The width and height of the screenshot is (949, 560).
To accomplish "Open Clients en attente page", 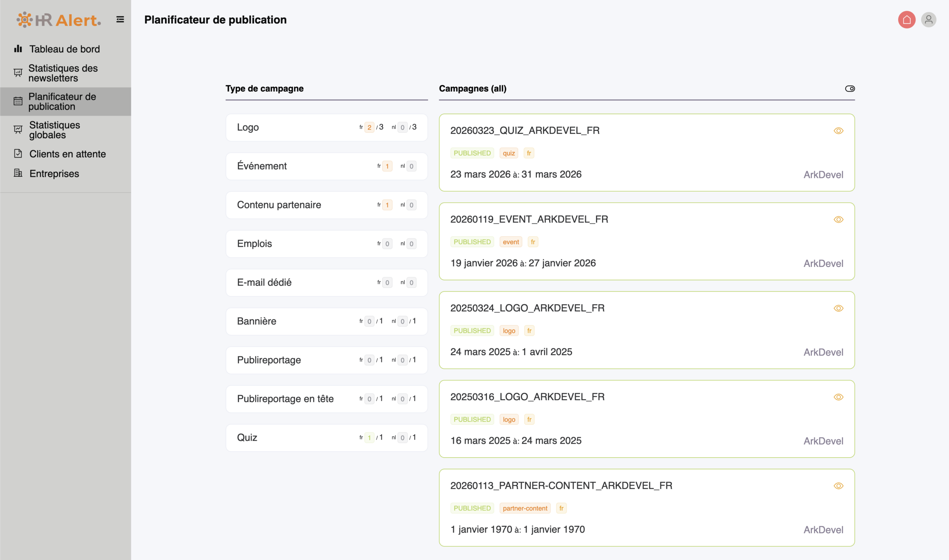I will [66, 154].
